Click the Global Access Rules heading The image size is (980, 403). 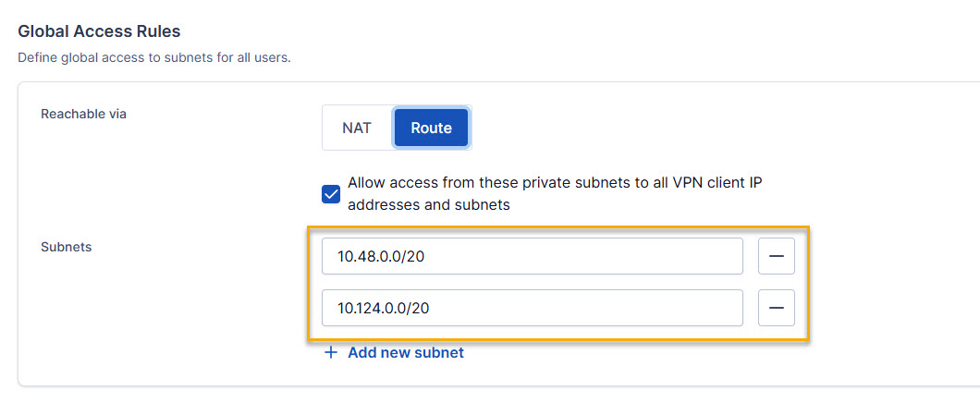pos(99,31)
